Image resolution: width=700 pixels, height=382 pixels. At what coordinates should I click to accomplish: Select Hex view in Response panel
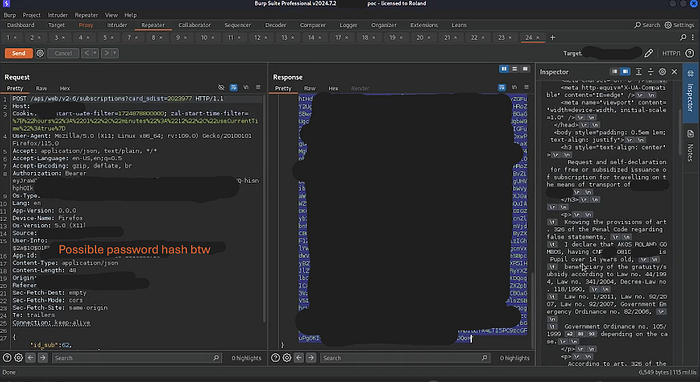click(333, 88)
